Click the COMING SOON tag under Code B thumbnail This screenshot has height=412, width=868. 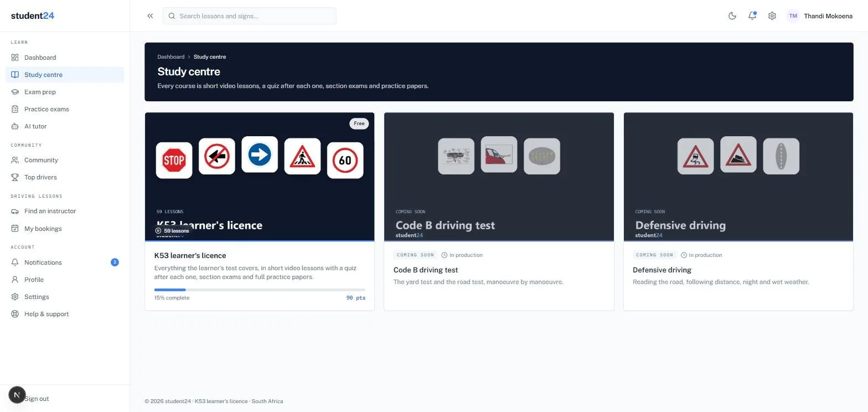tap(415, 255)
